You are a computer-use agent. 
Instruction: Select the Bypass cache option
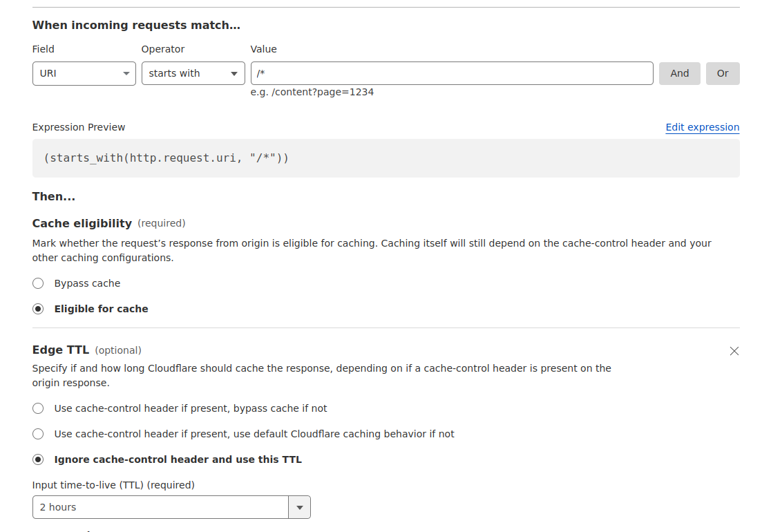[39, 283]
